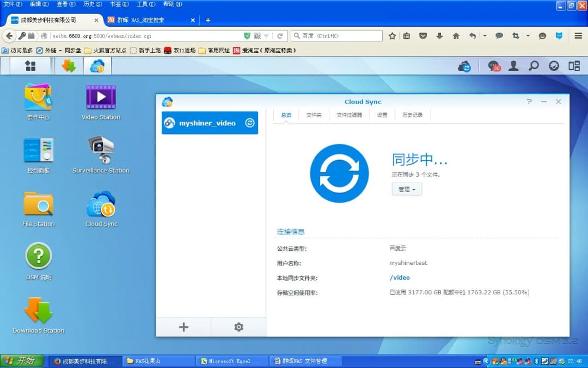
Task: Expand the dropdown arrow next to crop icon
Action: point(528,36)
